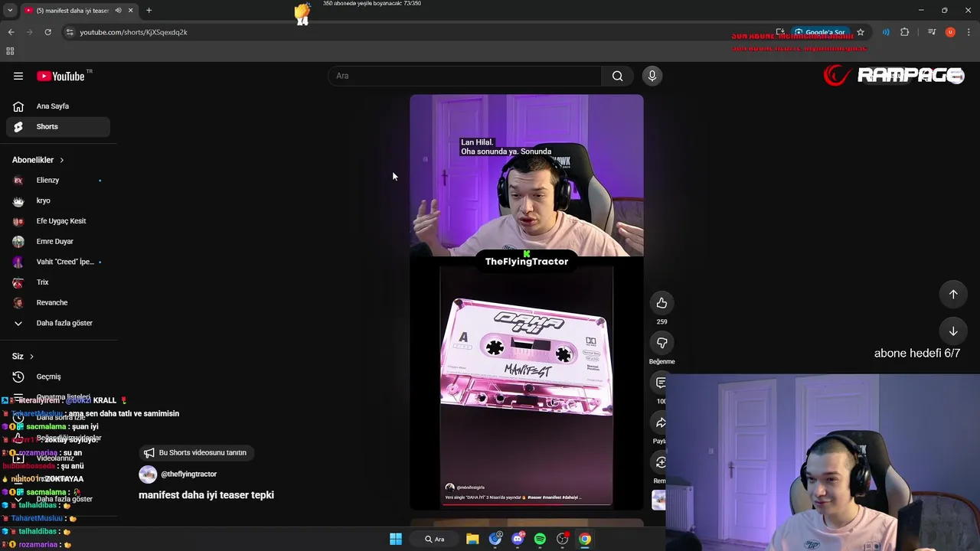Remix this Short
The width and height of the screenshot is (980, 551).
point(661,462)
